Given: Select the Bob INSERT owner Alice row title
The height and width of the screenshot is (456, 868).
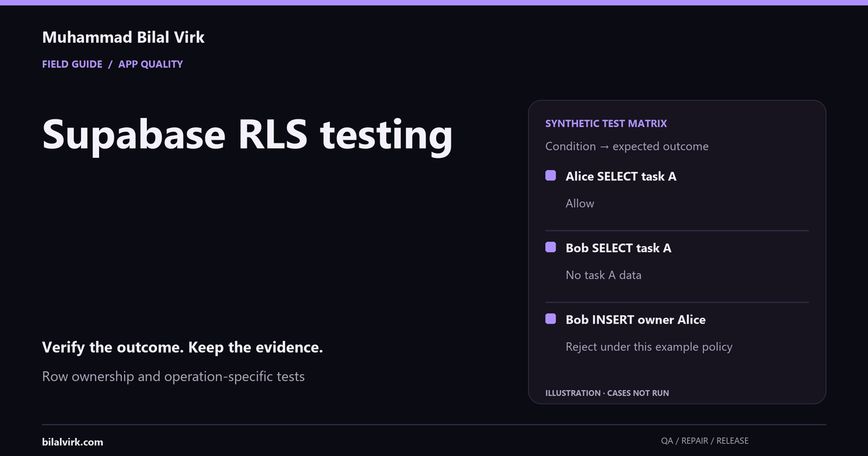Looking at the screenshot, I should pos(636,319).
